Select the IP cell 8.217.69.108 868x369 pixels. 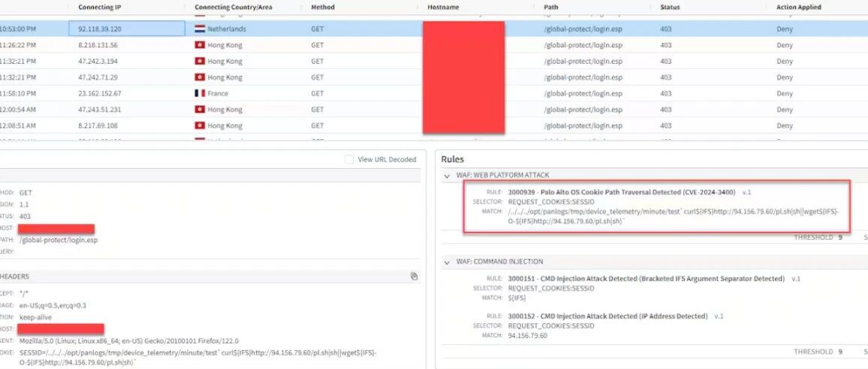coord(98,126)
